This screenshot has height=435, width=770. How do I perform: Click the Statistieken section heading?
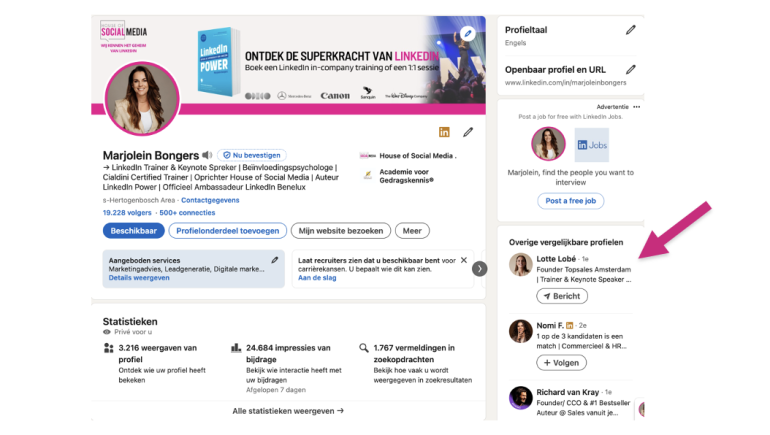(x=130, y=322)
